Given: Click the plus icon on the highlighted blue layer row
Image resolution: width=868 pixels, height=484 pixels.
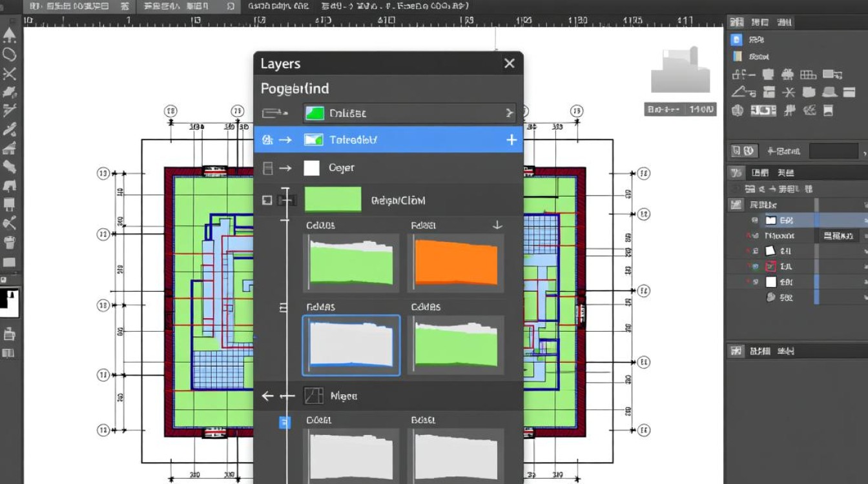Looking at the screenshot, I should click(x=512, y=140).
